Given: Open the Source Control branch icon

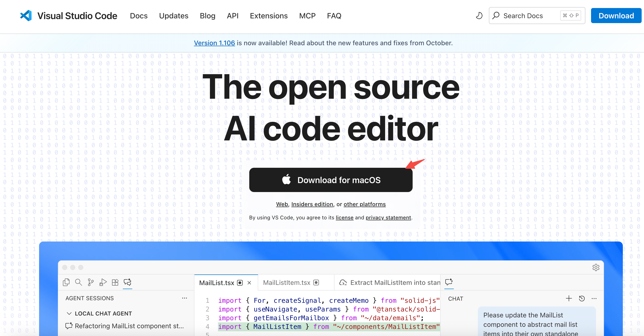Looking at the screenshot, I should 91,282.
